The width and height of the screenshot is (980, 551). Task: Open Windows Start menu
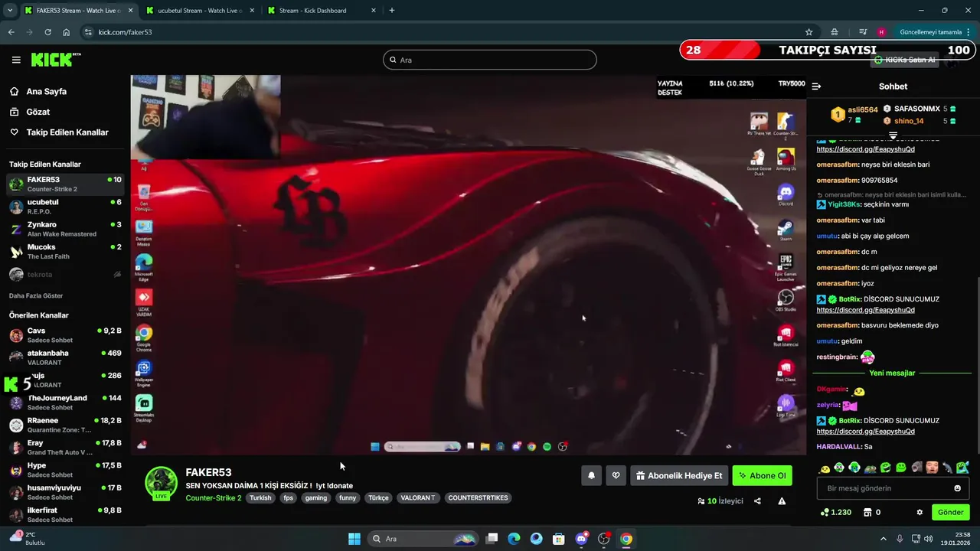(x=354, y=539)
